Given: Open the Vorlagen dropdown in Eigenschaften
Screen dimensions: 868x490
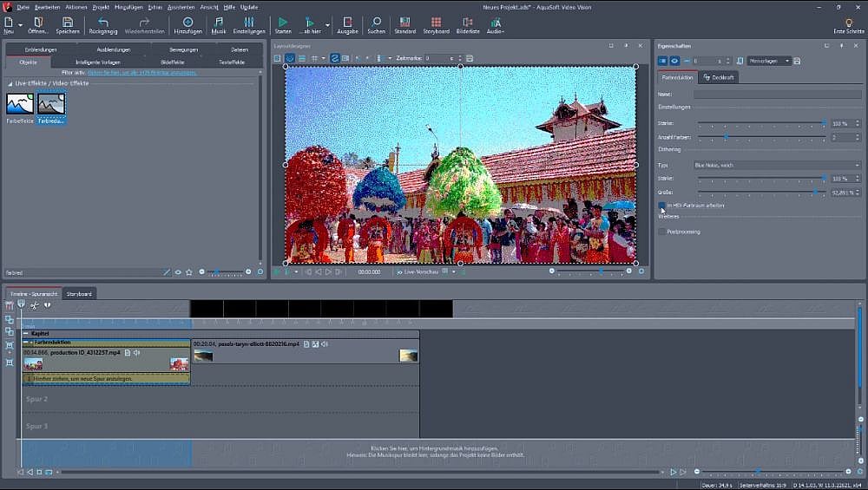Looking at the screenshot, I should [x=769, y=61].
